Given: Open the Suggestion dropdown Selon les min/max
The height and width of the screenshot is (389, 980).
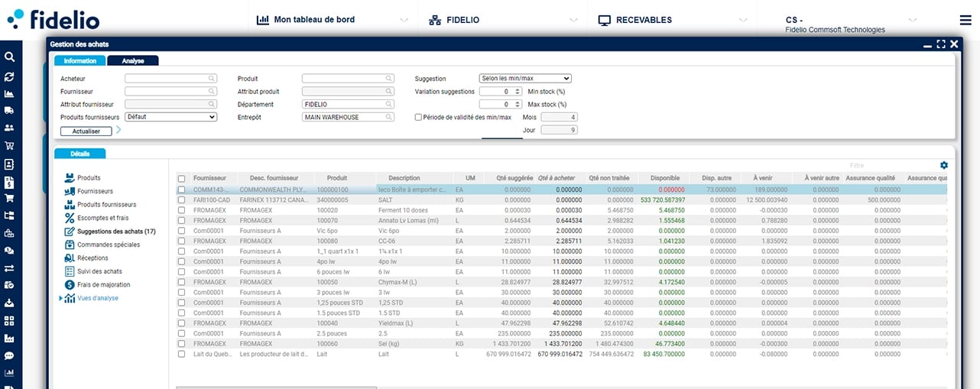Looking at the screenshot, I should (x=525, y=78).
